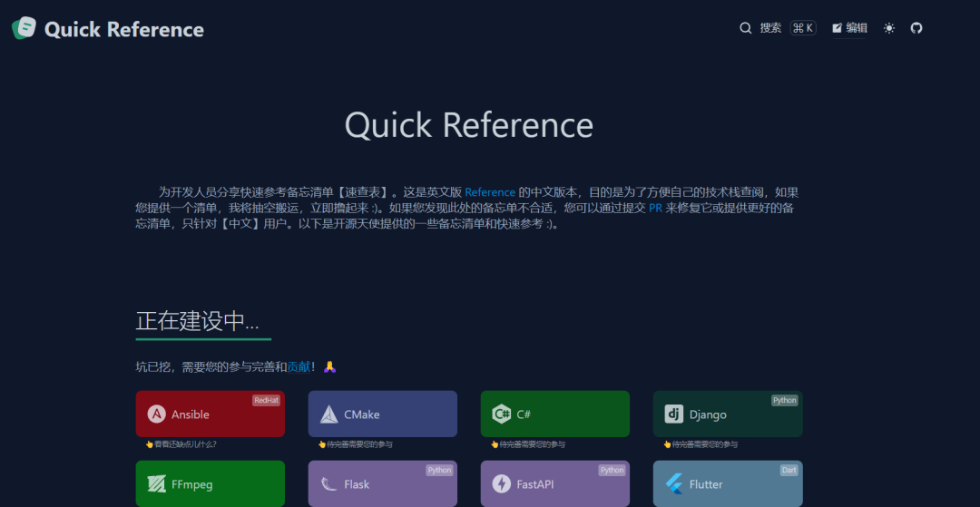Open the FFmpeg cheat sheet card
The height and width of the screenshot is (507, 980).
click(210, 484)
